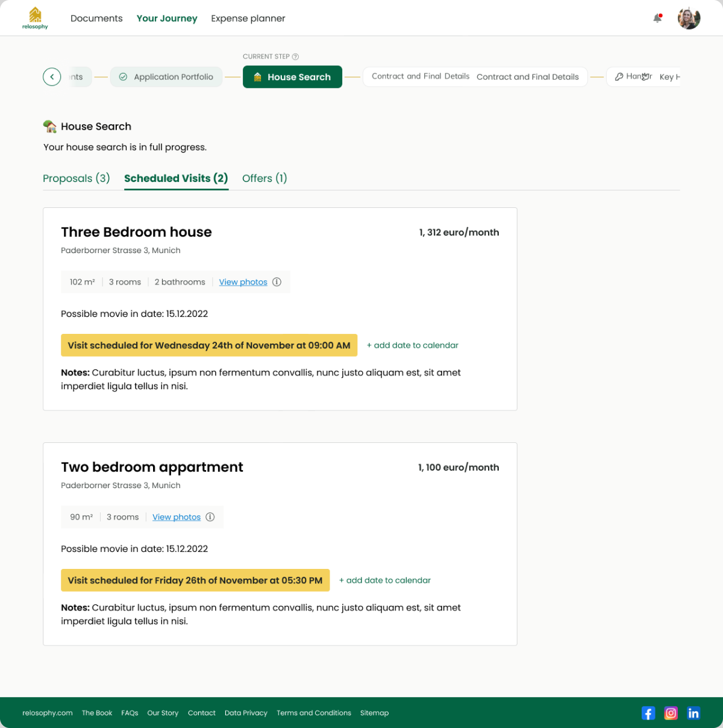Click the House Search heading icon
The height and width of the screenshot is (728, 723).
coord(50,126)
